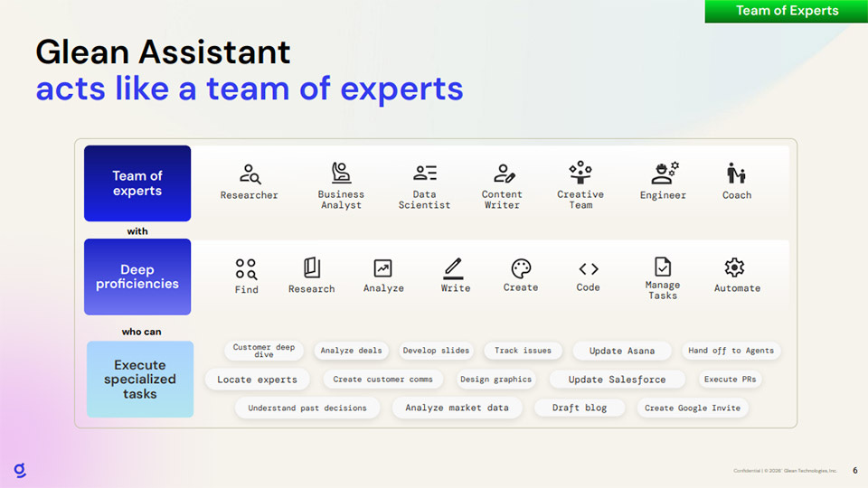This screenshot has width=868, height=488.
Task: Select the Team of experts blue block
Action: tap(137, 183)
